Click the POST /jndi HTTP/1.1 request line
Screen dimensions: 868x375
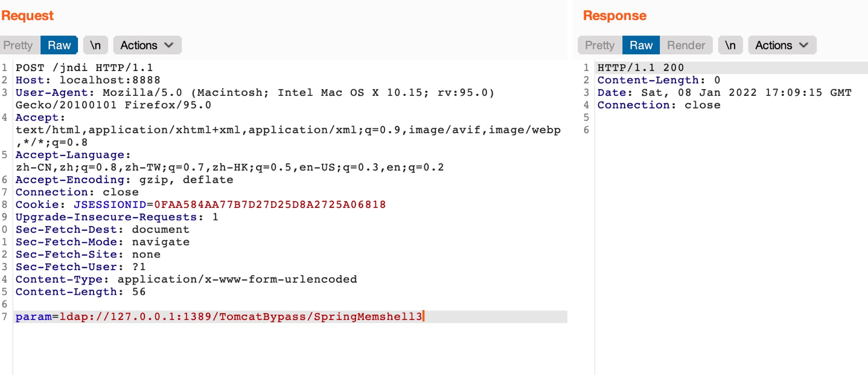[85, 68]
